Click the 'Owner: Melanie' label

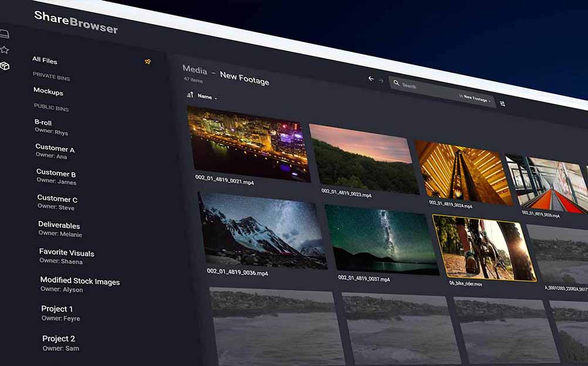point(60,233)
